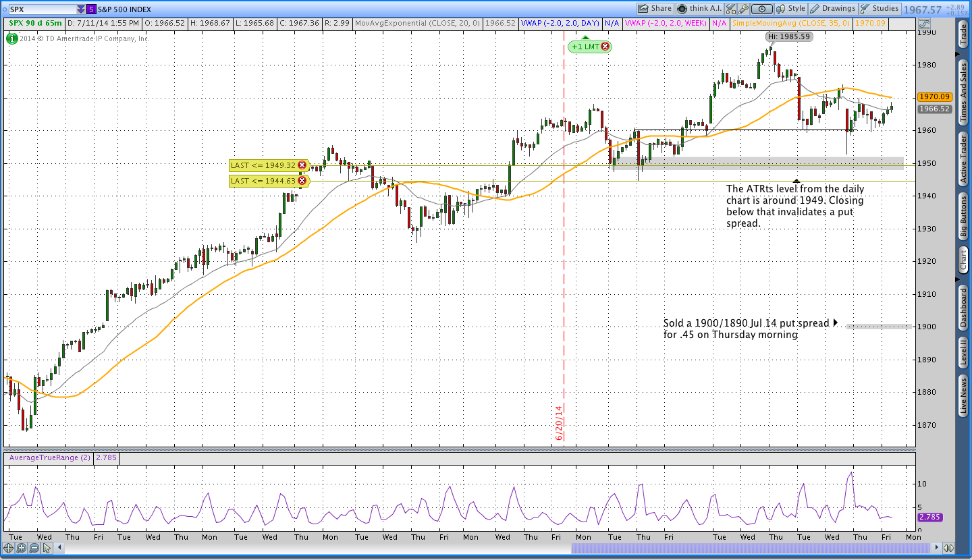Screen dimensions: 972x560
Task: Click the gray 1966.52 price axis tag
Action: click(934, 109)
